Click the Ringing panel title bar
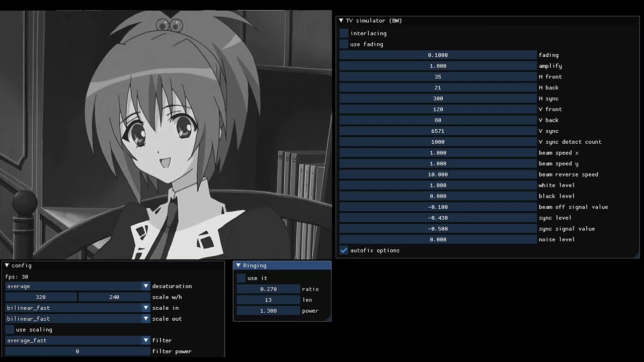This screenshot has height=362, width=644. (282, 265)
